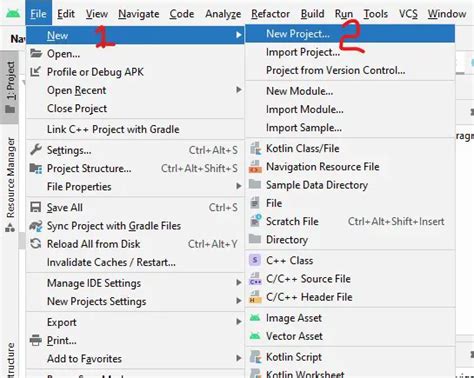Image resolution: width=474 pixels, height=378 pixels.
Task: Click the Print printer icon
Action: (x=36, y=340)
